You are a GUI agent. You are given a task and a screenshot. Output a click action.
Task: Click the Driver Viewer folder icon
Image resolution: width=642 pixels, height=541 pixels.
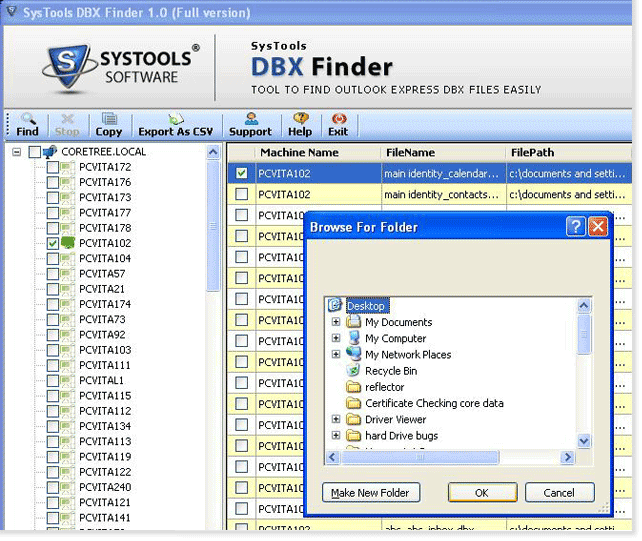(353, 419)
